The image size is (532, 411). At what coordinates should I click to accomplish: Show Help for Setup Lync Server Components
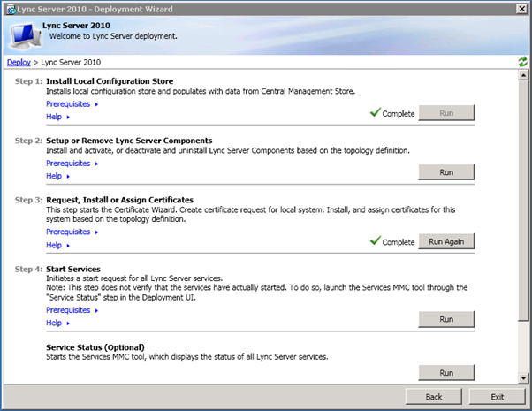click(57, 176)
